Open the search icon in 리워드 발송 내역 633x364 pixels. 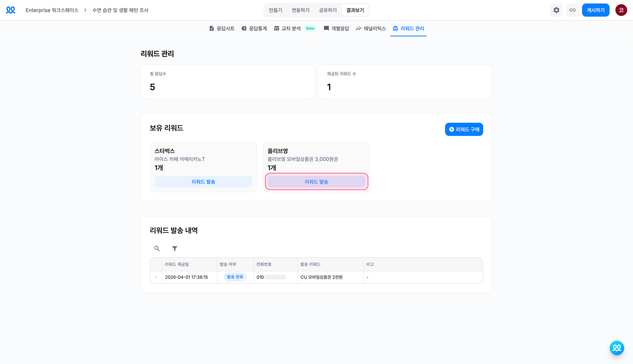tap(157, 248)
